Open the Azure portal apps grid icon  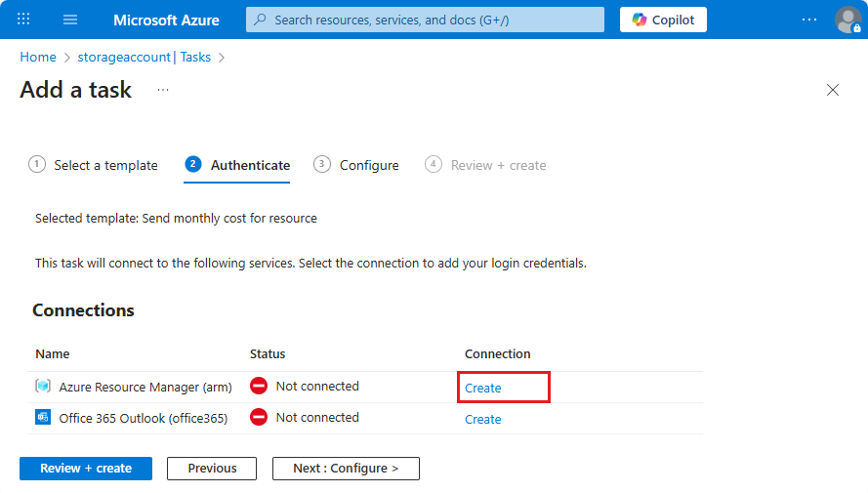click(23, 20)
